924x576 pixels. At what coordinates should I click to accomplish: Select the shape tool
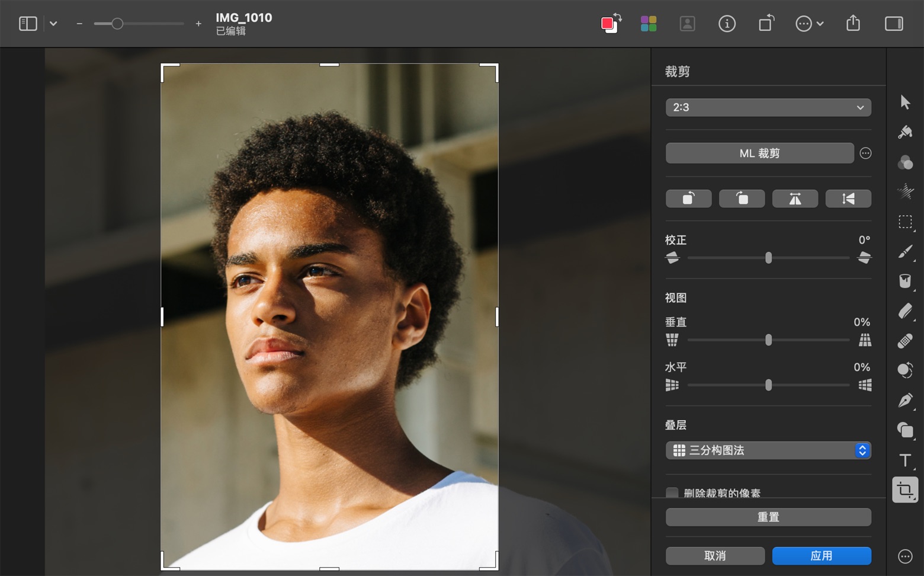pyautogui.click(x=905, y=430)
